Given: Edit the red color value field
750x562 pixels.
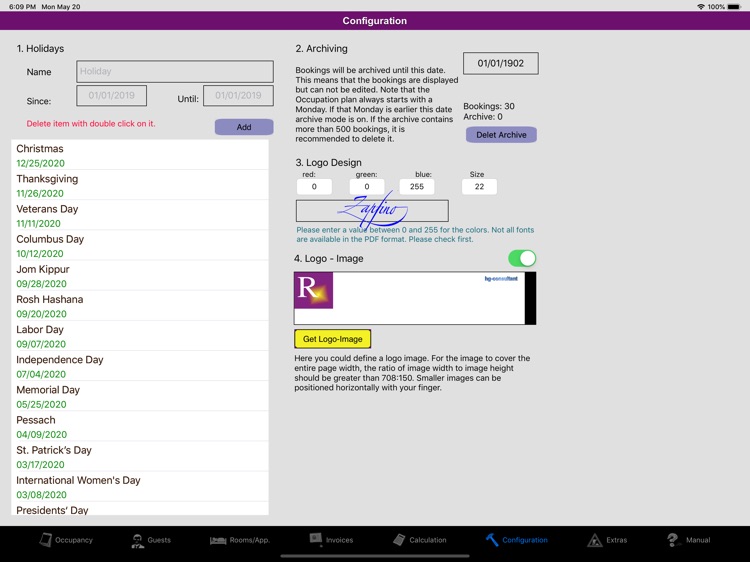Looking at the screenshot, I should (314, 187).
